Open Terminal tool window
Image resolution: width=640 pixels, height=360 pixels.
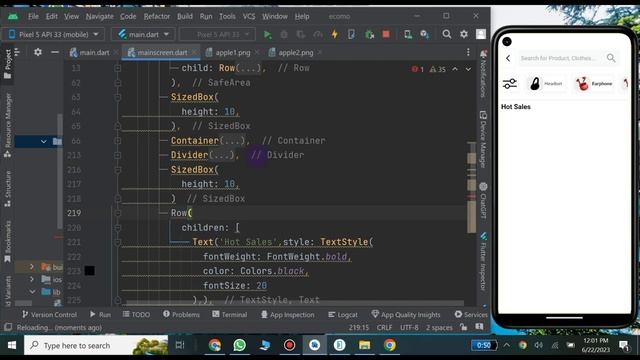click(x=229, y=315)
